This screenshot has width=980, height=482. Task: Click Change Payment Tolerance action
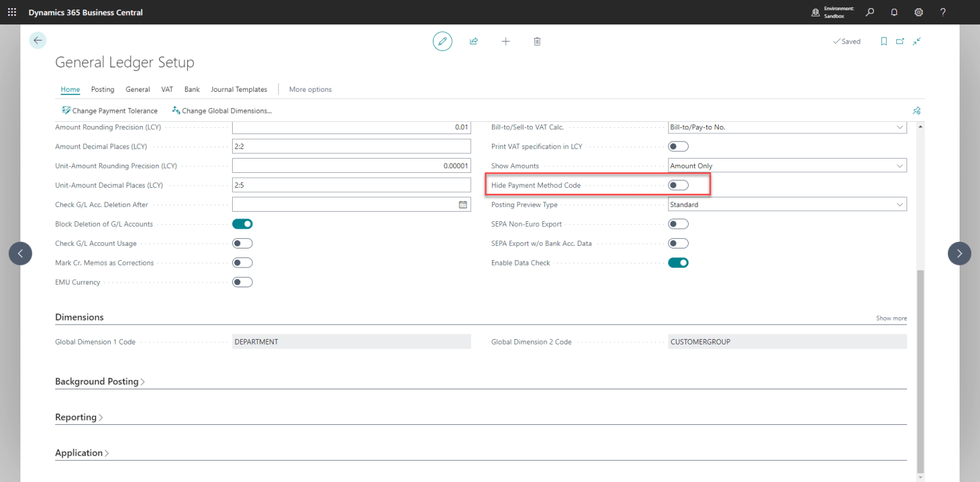110,110
